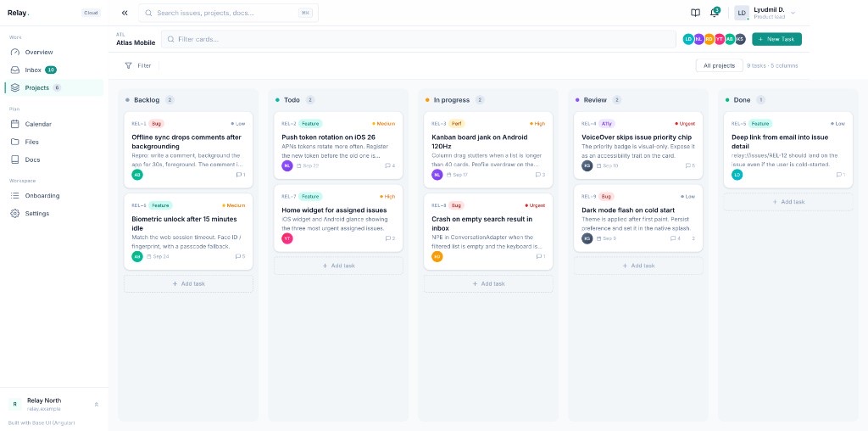This screenshot has height=431, width=868.
Task: Go to Inbox in the sidebar
Action: tap(53, 70)
